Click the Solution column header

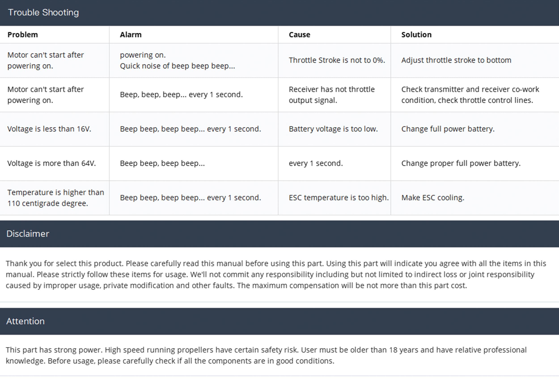(x=416, y=35)
